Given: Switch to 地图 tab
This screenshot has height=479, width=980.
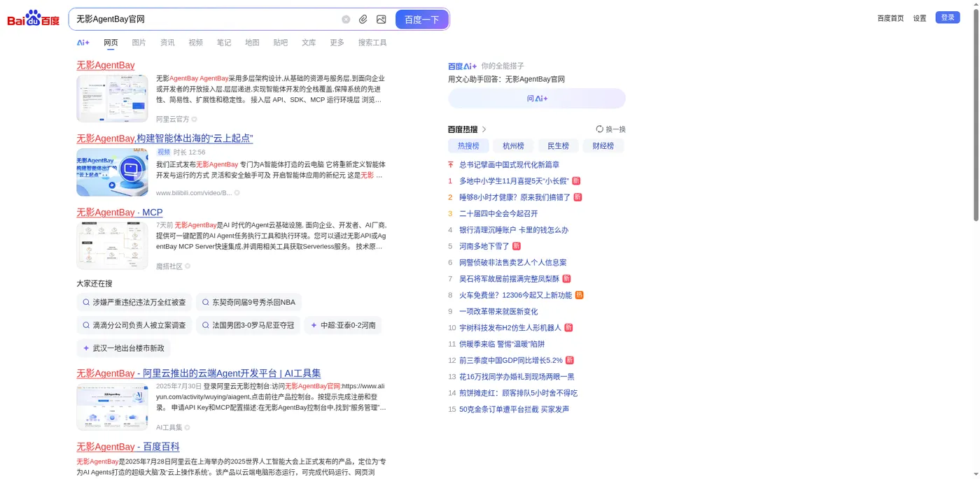Looking at the screenshot, I should click(252, 43).
